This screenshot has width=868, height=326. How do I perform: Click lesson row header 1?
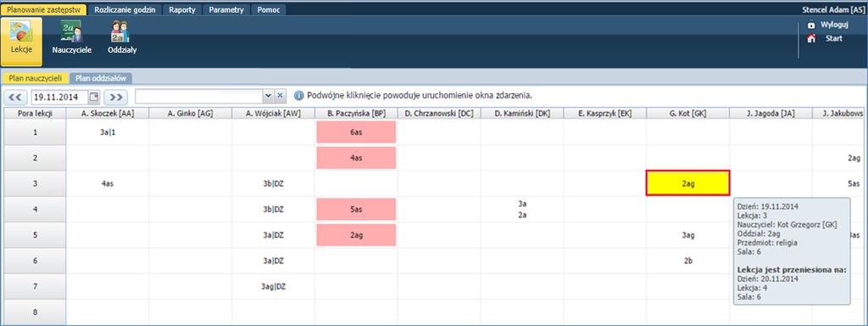pyautogui.click(x=35, y=132)
